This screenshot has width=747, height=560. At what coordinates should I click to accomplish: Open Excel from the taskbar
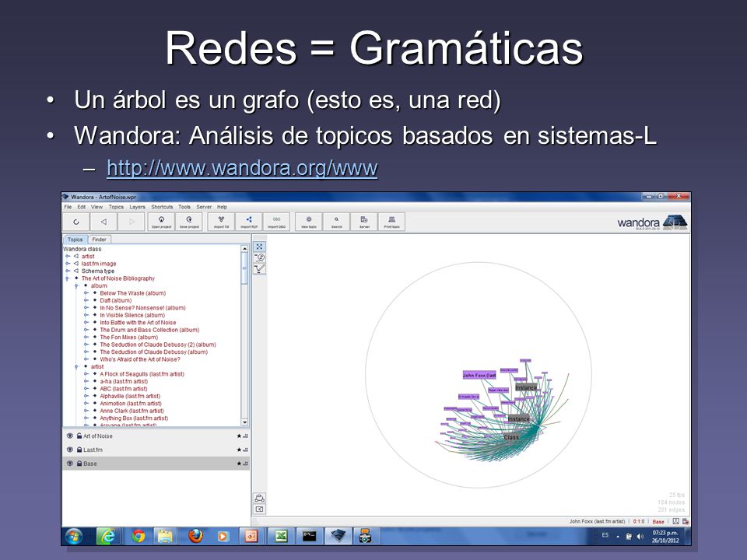click(281, 537)
